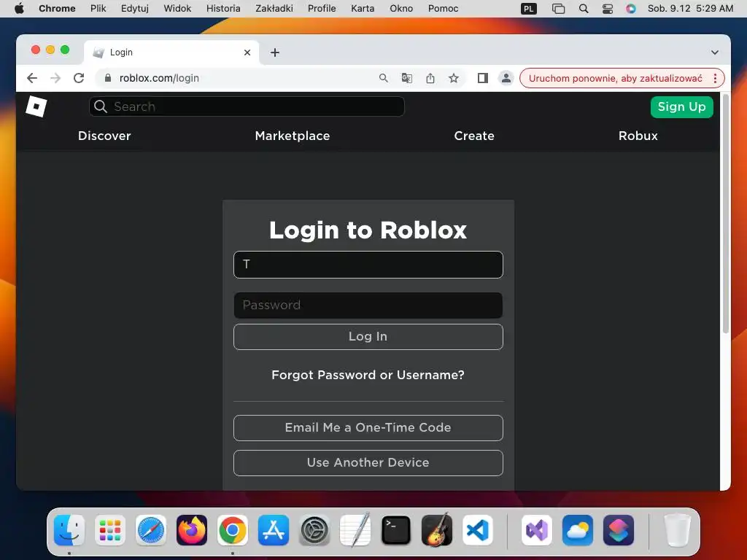Viewport: 747px width, 560px height.
Task: Open the Widok menu
Action: coord(177,9)
